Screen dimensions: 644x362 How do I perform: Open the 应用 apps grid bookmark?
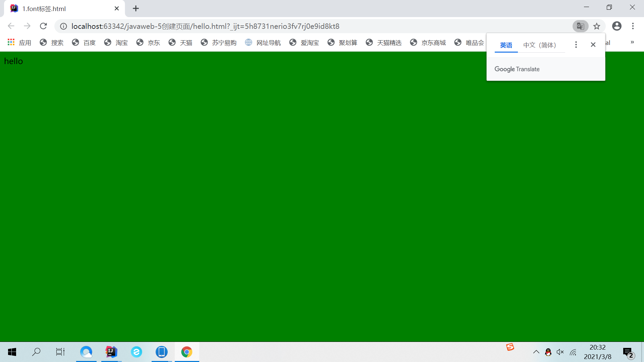(19, 43)
